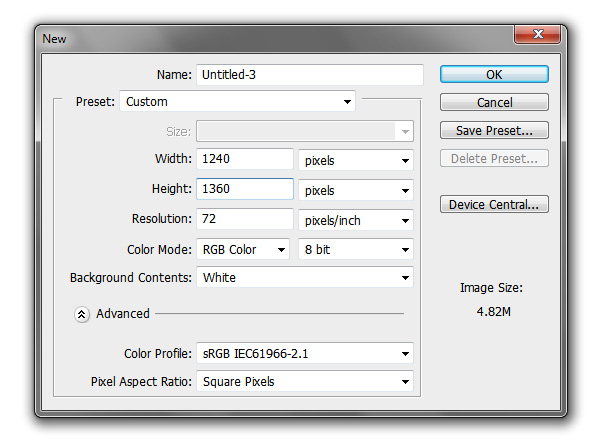
Task: Open the Background Contents White dropdown
Action: click(x=305, y=277)
